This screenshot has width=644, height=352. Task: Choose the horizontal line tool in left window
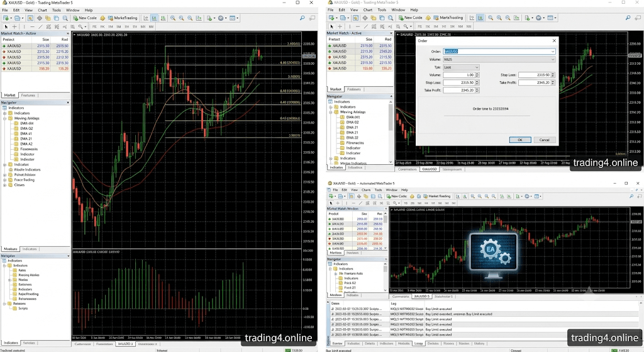click(x=33, y=26)
